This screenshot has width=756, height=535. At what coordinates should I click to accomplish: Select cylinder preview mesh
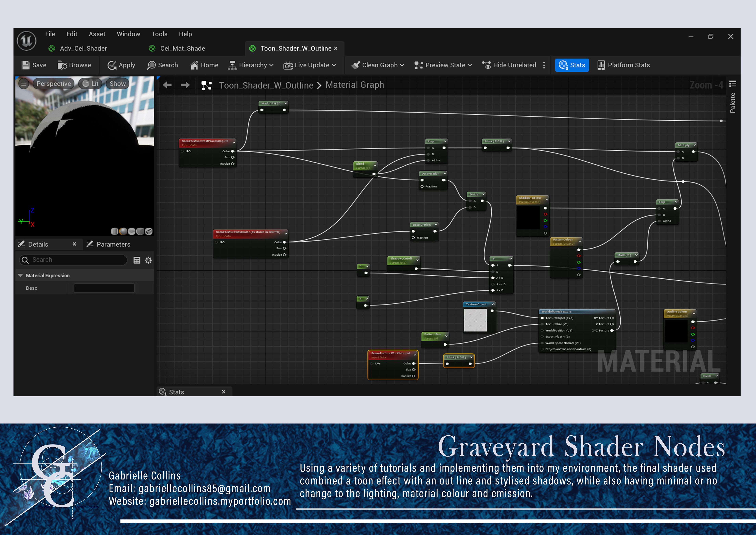point(115,231)
